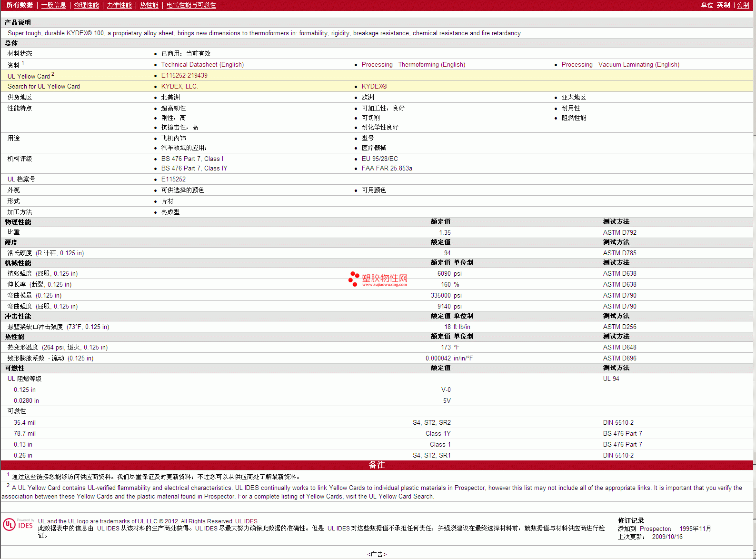Screen dimensions: 756x559
Task: Switch units to 公制
Action: click(x=743, y=5)
